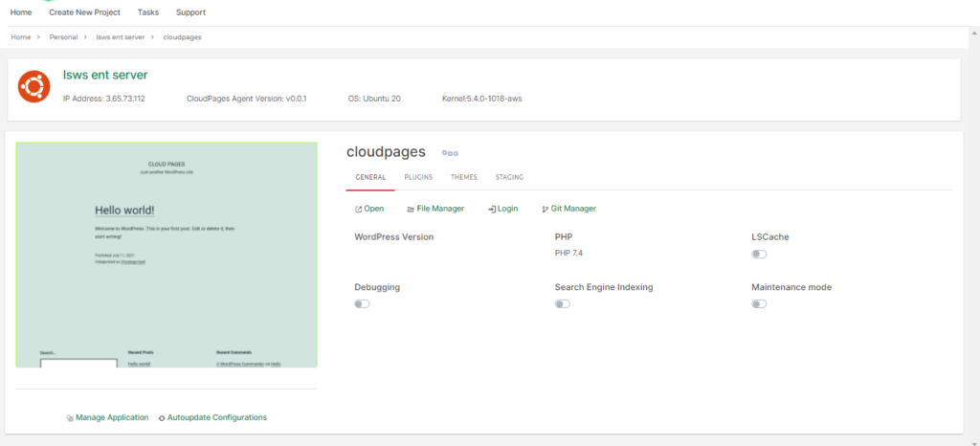980x446 pixels.
Task: Open the THEMES tab
Action: pos(464,177)
